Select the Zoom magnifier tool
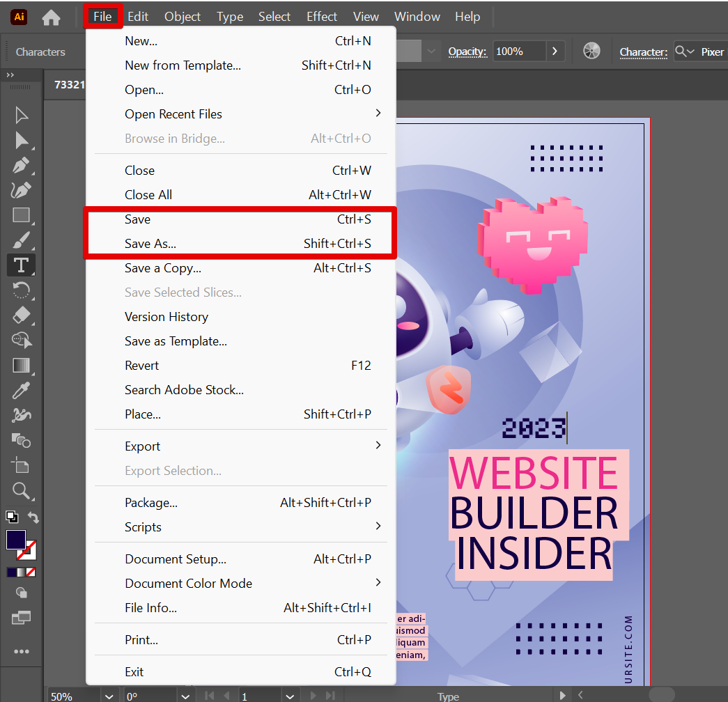Screen dimensions: 728x702 [21, 490]
